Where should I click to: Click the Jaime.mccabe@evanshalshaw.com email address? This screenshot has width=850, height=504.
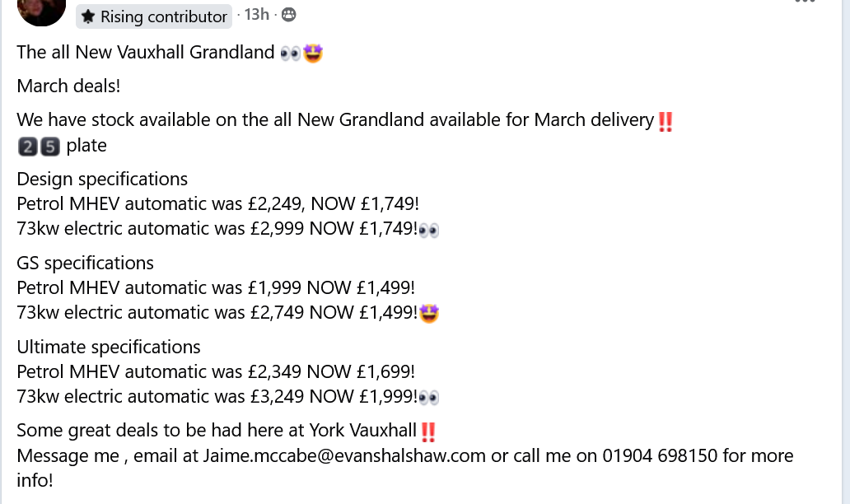click(344, 455)
